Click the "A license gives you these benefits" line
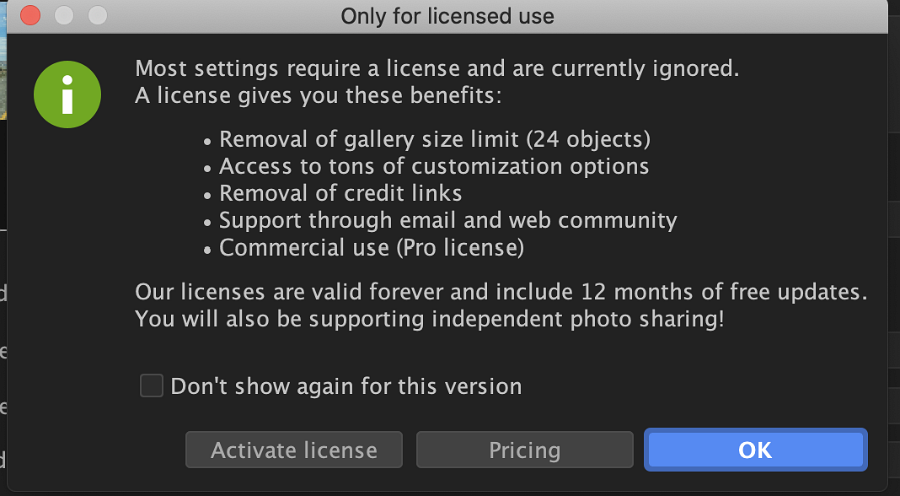Image resolution: width=900 pixels, height=496 pixels. 318,95
